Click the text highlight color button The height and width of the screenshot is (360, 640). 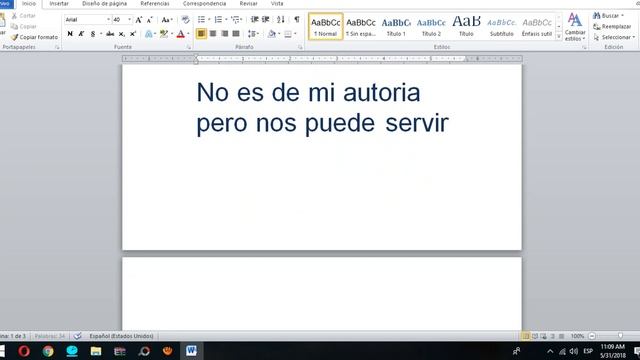(164, 34)
